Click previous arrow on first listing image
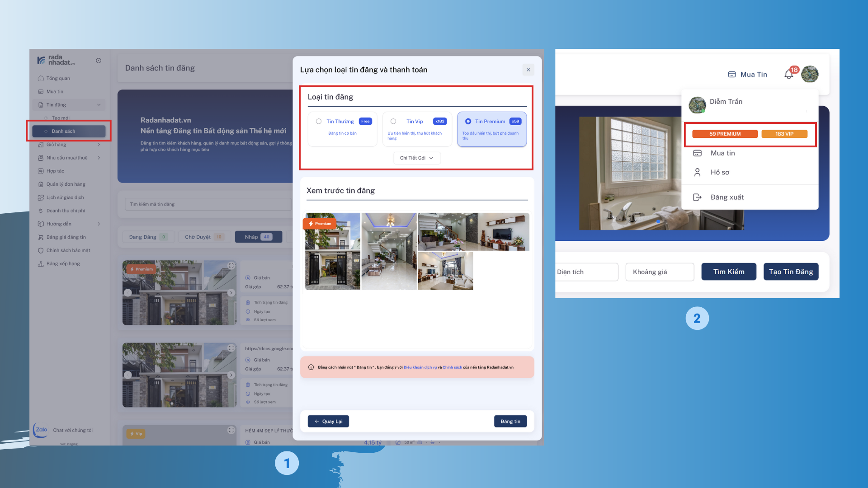This screenshot has height=488, width=868. pyautogui.click(x=128, y=293)
